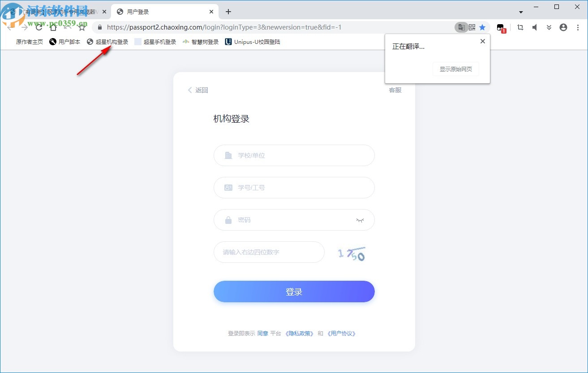
Task: Open the three-dot browser menu
Action: [x=578, y=27]
